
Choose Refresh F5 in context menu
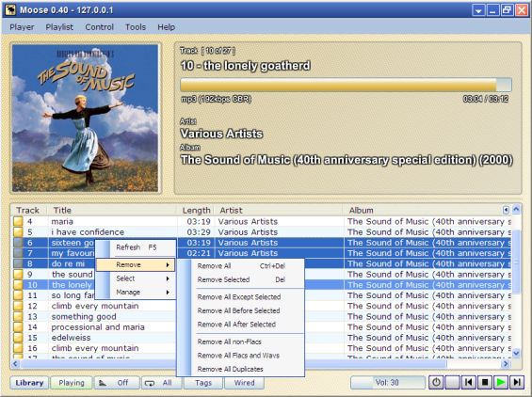(x=136, y=247)
